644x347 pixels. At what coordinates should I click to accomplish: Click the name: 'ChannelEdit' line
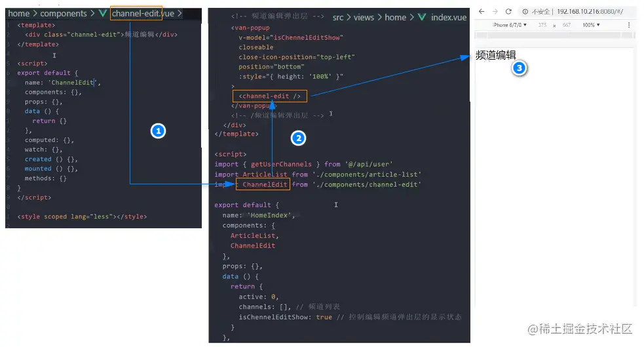pyautogui.click(x=62, y=83)
